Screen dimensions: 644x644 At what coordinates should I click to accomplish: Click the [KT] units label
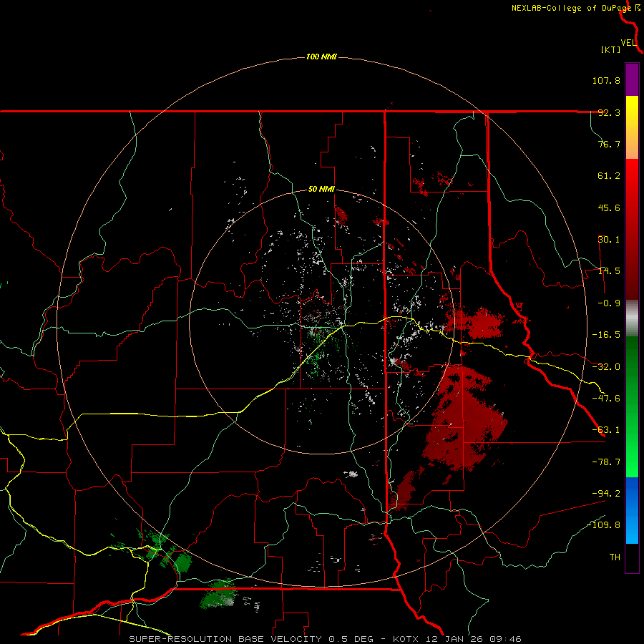point(611,49)
